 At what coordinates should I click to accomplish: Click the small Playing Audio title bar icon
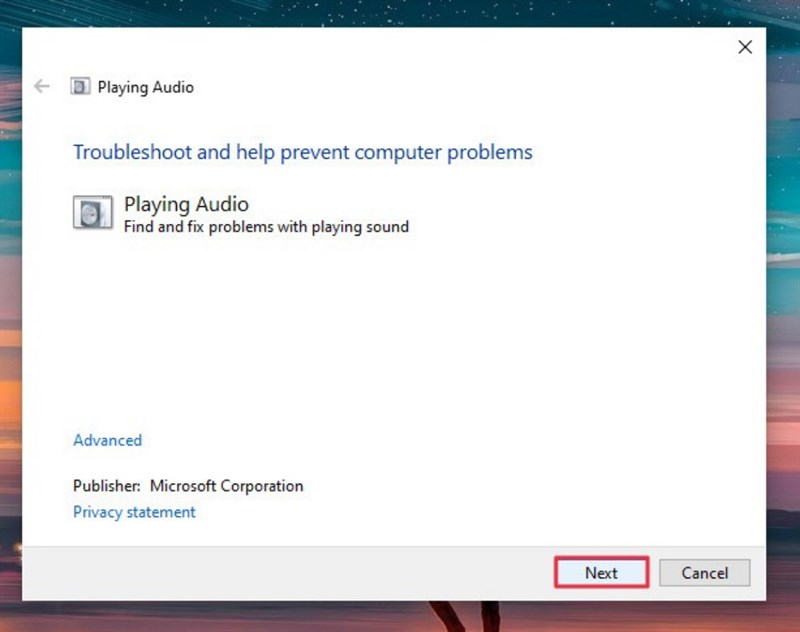point(80,86)
